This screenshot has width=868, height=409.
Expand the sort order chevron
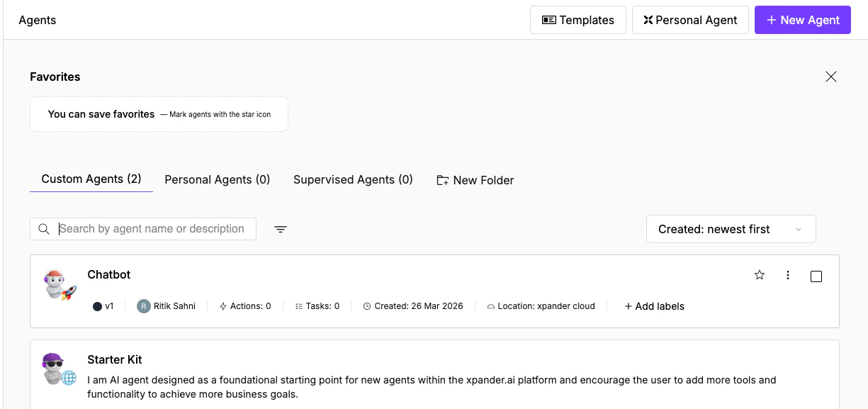click(799, 229)
